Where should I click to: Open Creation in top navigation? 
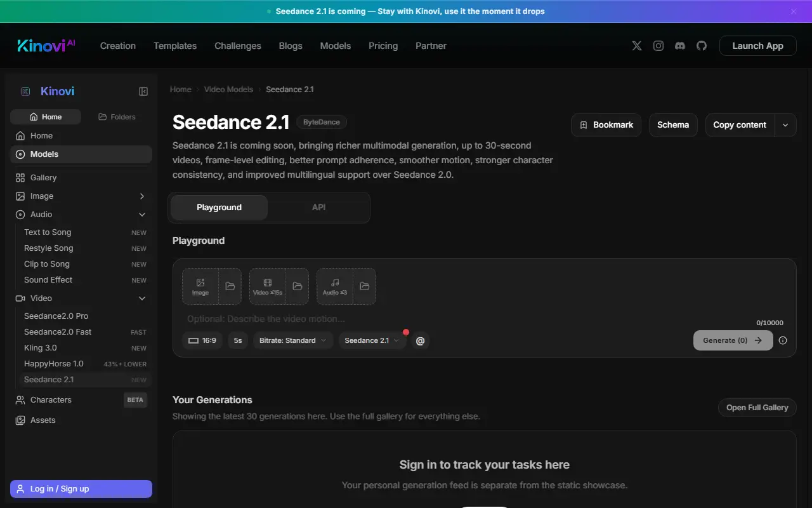pos(118,46)
